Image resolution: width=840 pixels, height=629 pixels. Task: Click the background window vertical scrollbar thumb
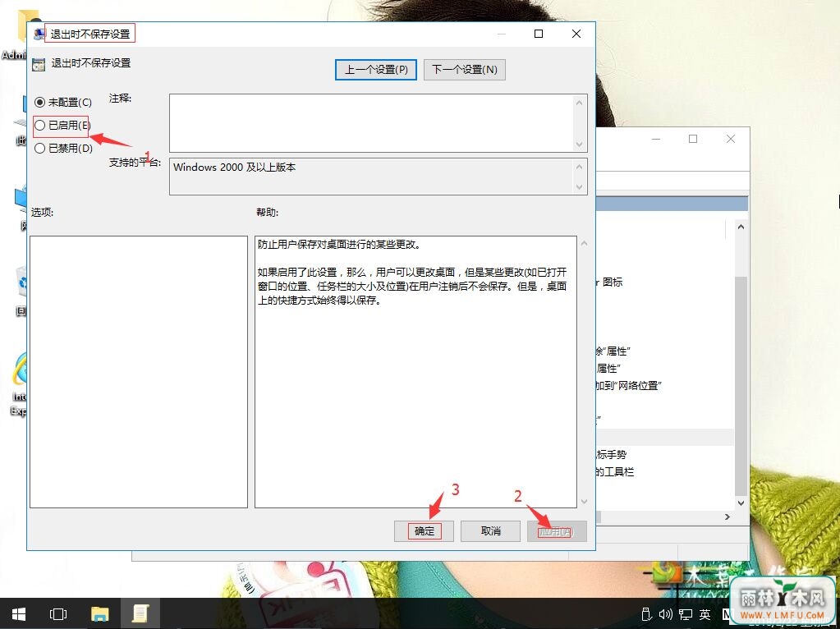(x=741, y=386)
